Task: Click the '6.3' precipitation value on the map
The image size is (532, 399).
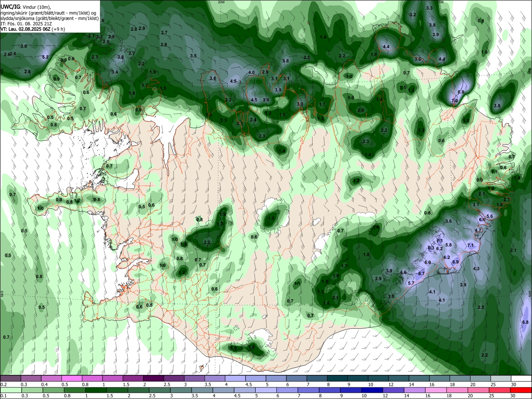Action: pos(431,248)
